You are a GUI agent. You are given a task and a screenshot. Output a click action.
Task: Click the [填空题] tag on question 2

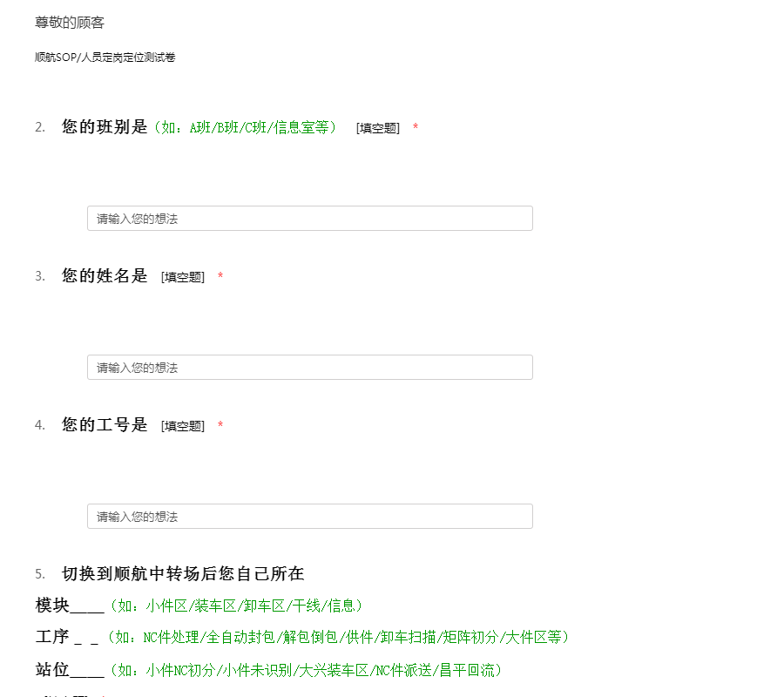378,128
